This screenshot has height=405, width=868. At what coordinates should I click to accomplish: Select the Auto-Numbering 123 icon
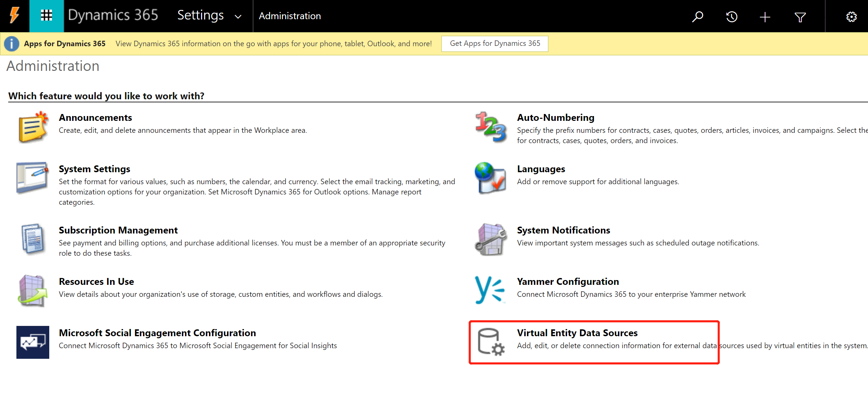coord(490,127)
